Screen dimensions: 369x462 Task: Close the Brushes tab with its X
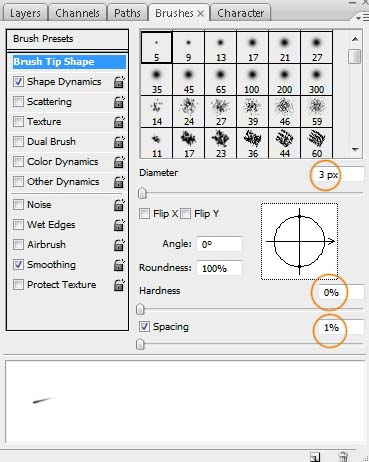coord(200,13)
